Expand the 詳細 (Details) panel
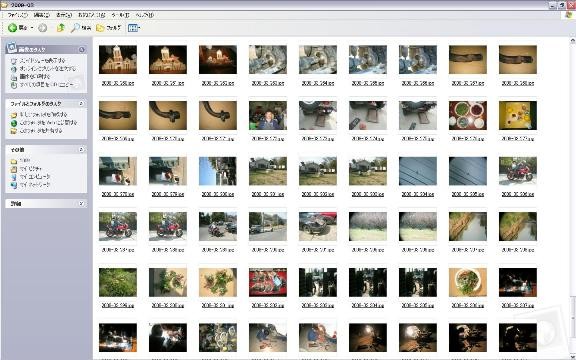 pyautogui.click(x=82, y=204)
